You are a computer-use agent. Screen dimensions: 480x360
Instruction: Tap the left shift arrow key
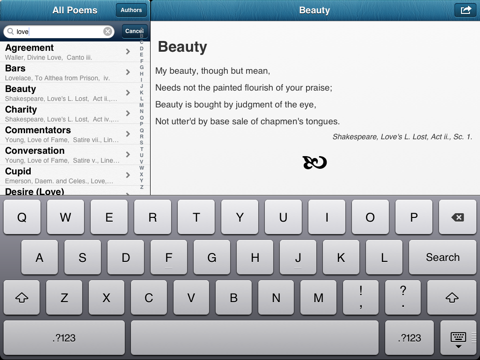pyautogui.click(x=22, y=297)
